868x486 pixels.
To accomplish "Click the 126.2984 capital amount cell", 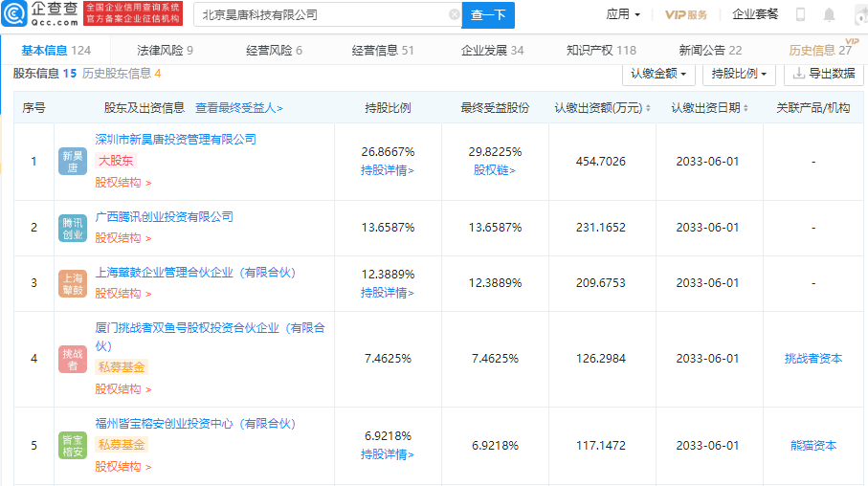I will click(x=601, y=359).
